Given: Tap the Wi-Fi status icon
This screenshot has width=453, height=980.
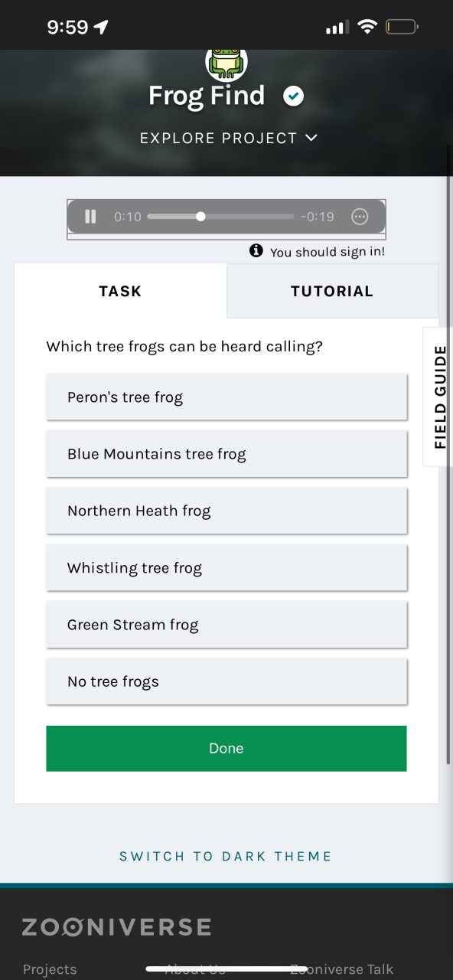Looking at the screenshot, I should (367, 28).
